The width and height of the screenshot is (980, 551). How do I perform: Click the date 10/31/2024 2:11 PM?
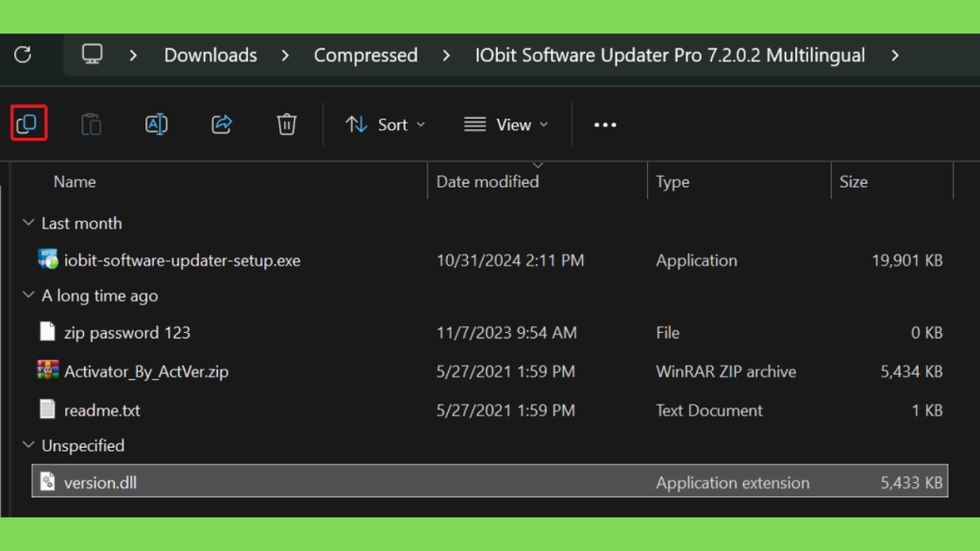(510, 260)
